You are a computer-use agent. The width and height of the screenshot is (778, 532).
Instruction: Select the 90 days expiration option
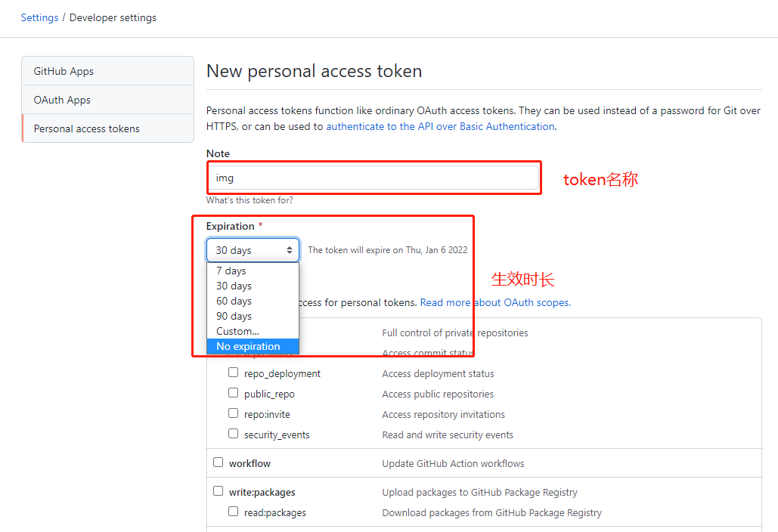point(234,316)
